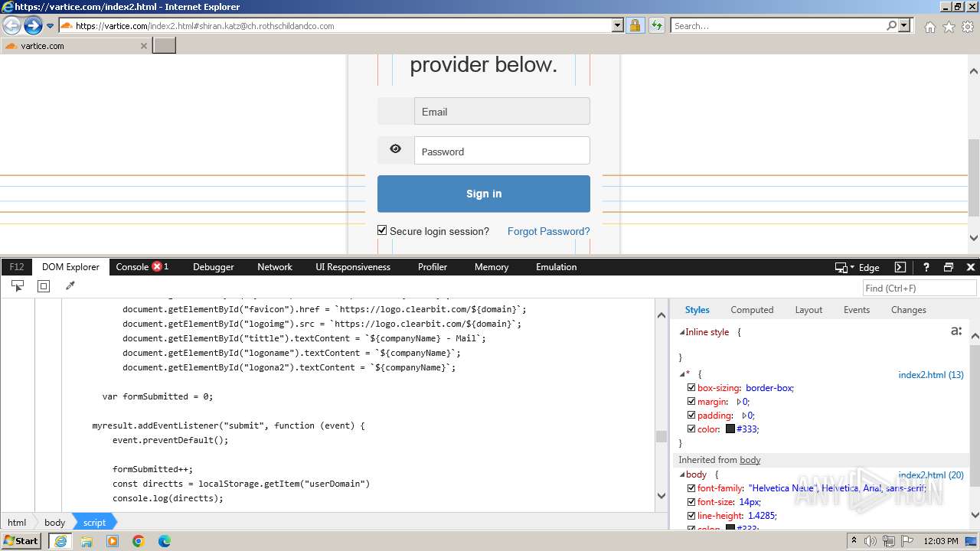Viewport: 980px width, 551px height.
Task: Launch Chrome from the taskbar
Action: tap(138, 541)
